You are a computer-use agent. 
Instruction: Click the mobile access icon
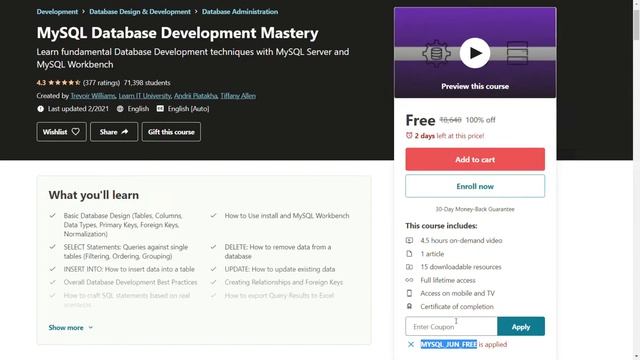coord(409,293)
